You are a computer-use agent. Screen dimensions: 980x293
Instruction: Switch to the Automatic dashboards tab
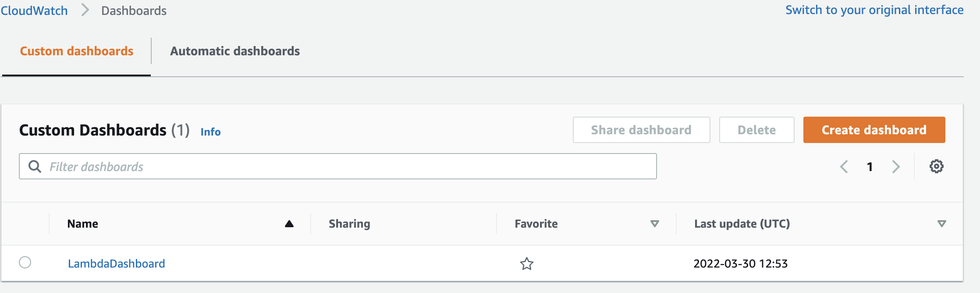(235, 50)
